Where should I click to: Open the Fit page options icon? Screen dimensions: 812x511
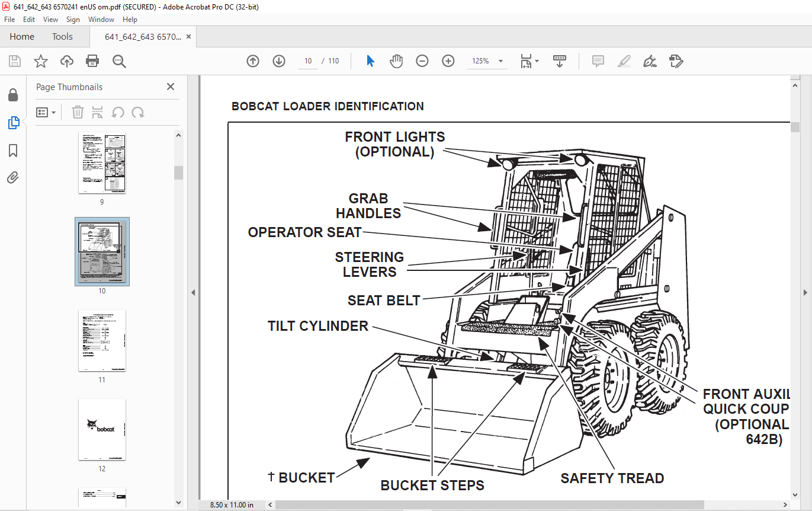point(525,61)
